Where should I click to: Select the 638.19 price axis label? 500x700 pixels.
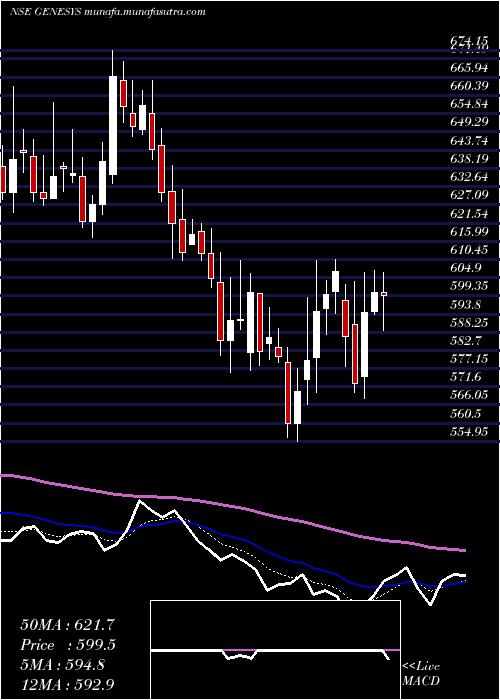click(x=469, y=158)
